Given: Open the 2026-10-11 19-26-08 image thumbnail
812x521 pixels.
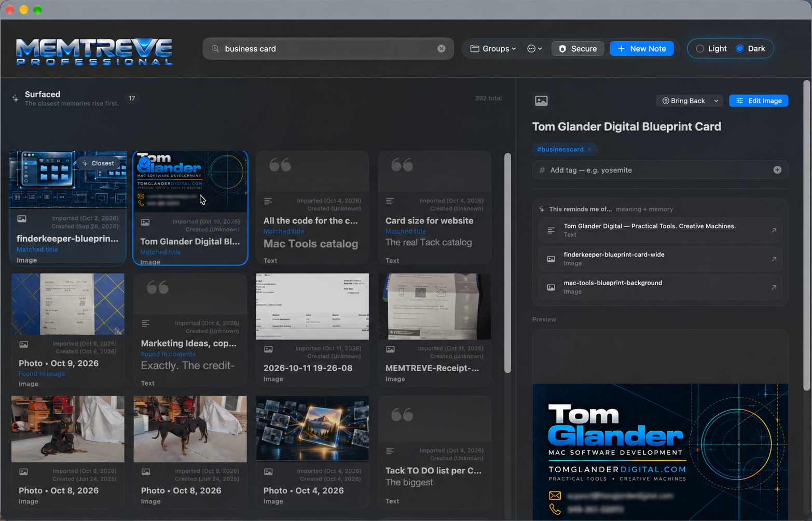Looking at the screenshot, I should [x=312, y=306].
